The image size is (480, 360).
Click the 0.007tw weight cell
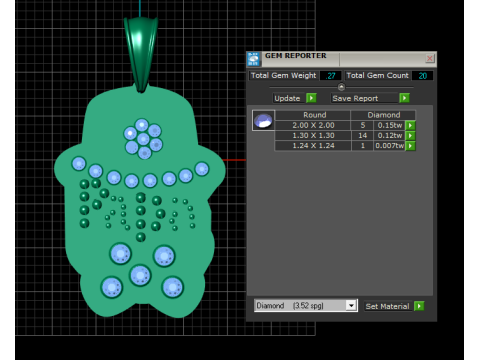[389, 146]
